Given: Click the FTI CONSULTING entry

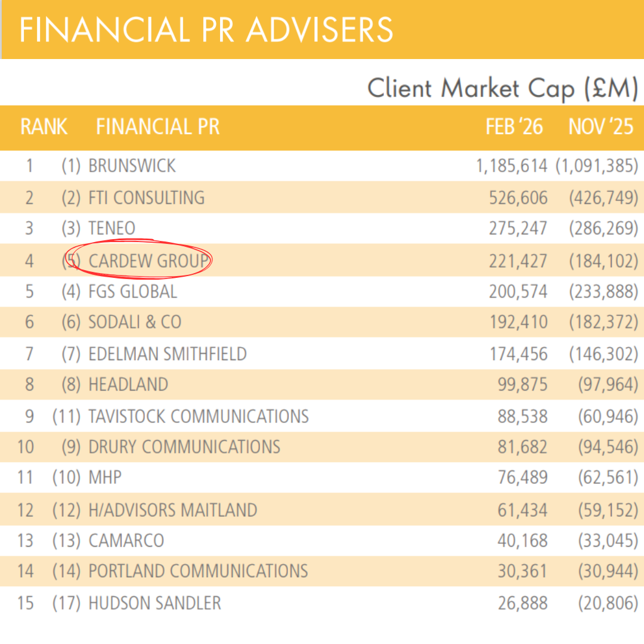Looking at the screenshot, I should 146,197.
